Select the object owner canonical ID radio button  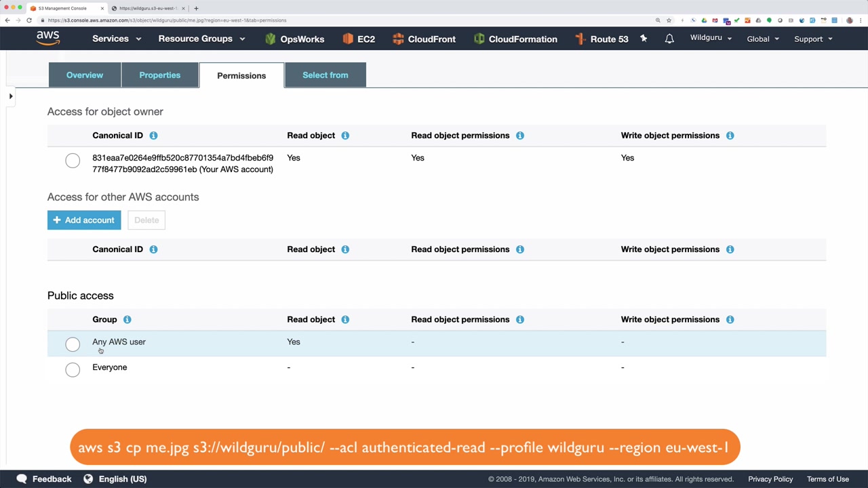tap(73, 161)
